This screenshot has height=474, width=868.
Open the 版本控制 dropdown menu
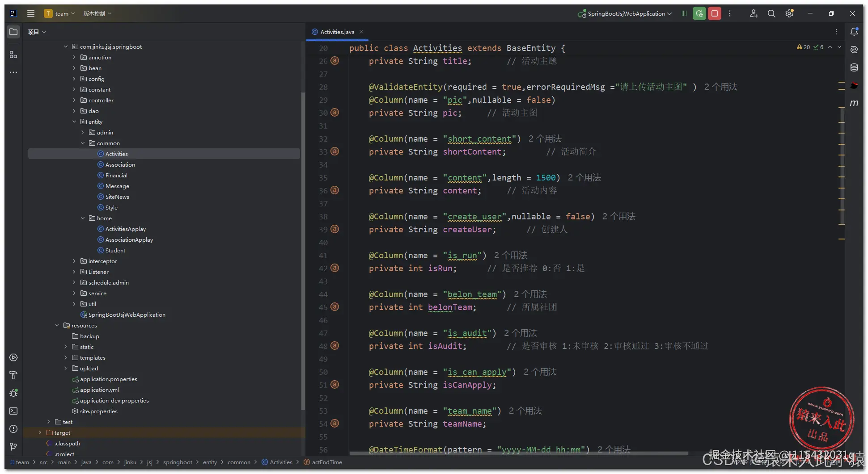(97, 13)
